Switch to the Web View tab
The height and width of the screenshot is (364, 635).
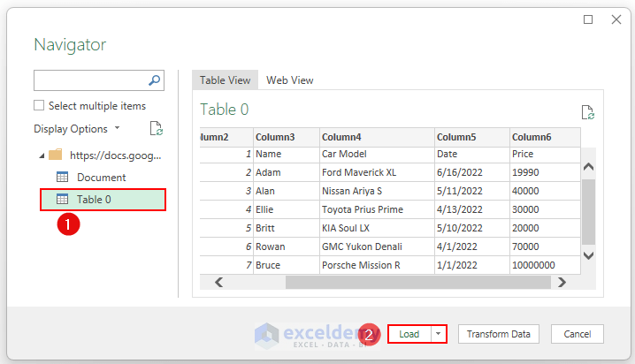(x=290, y=80)
